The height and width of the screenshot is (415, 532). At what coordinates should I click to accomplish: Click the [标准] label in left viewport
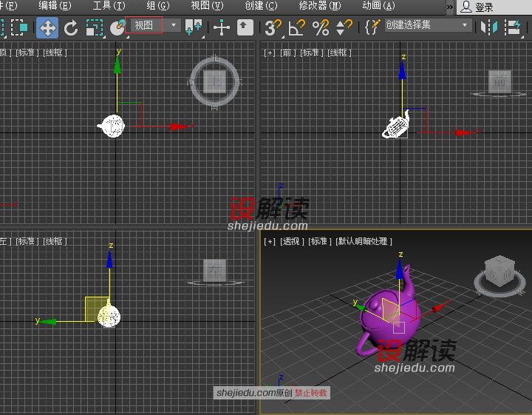tap(27, 241)
